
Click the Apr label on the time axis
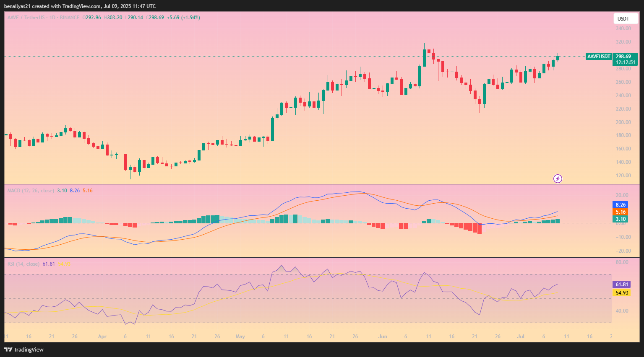102,336
